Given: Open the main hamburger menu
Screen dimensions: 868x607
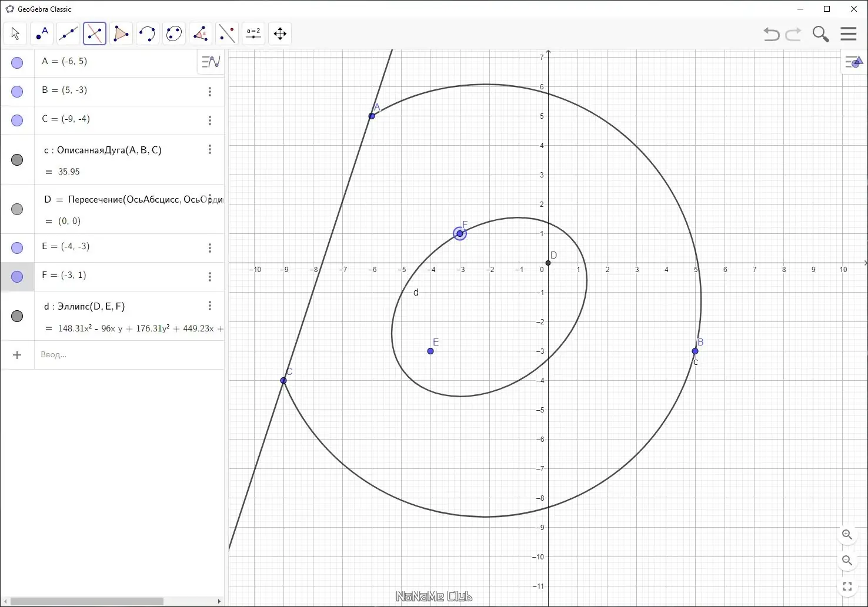Looking at the screenshot, I should 849,33.
